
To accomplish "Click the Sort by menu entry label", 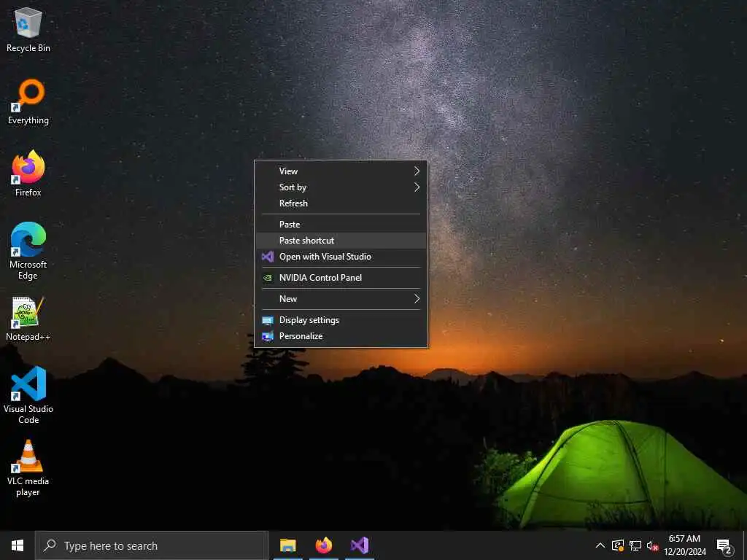I will pyautogui.click(x=293, y=187).
